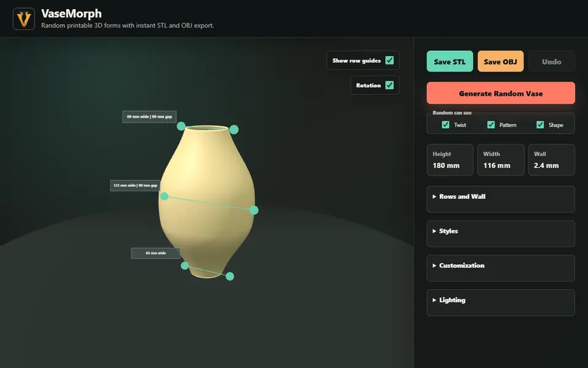Select the bottom row right guide handle
This screenshot has width=588, height=368.
click(230, 277)
